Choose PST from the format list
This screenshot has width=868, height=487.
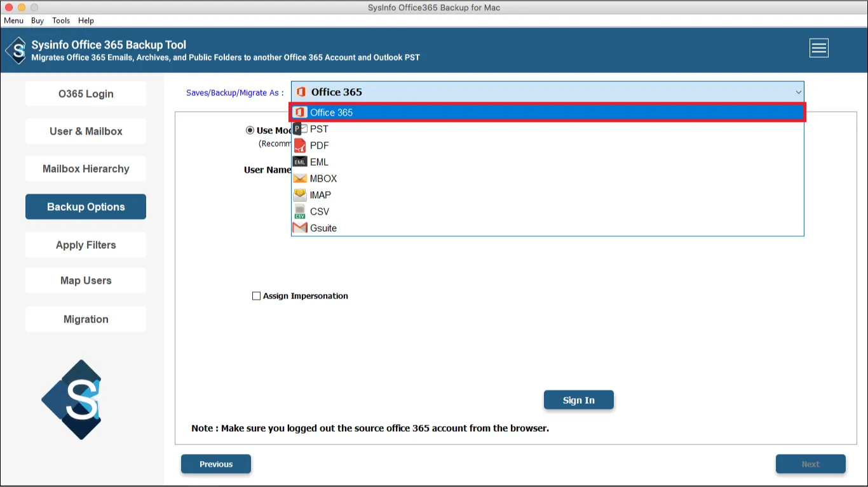(x=548, y=129)
